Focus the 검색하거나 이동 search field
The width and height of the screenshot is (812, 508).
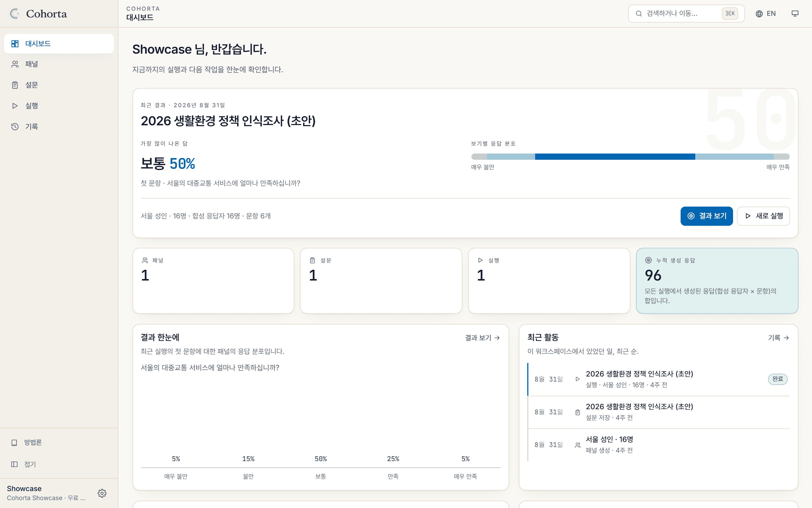coord(686,14)
